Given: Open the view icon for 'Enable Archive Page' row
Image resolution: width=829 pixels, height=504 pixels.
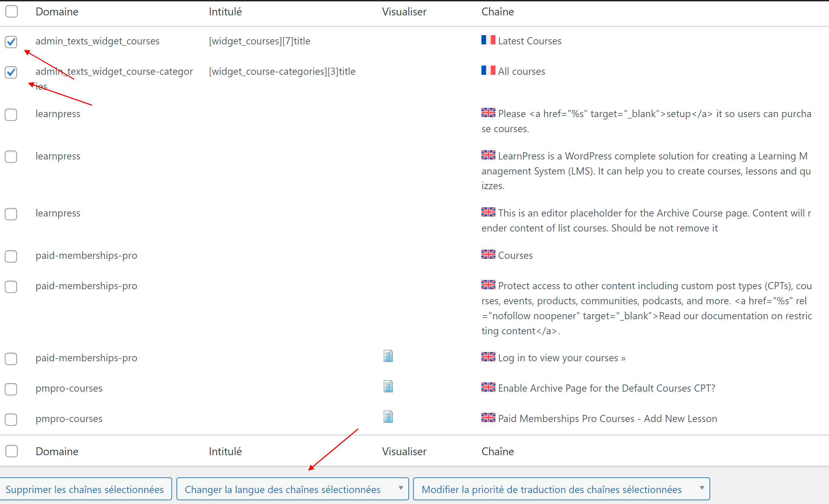Looking at the screenshot, I should [x=388, y=387].
